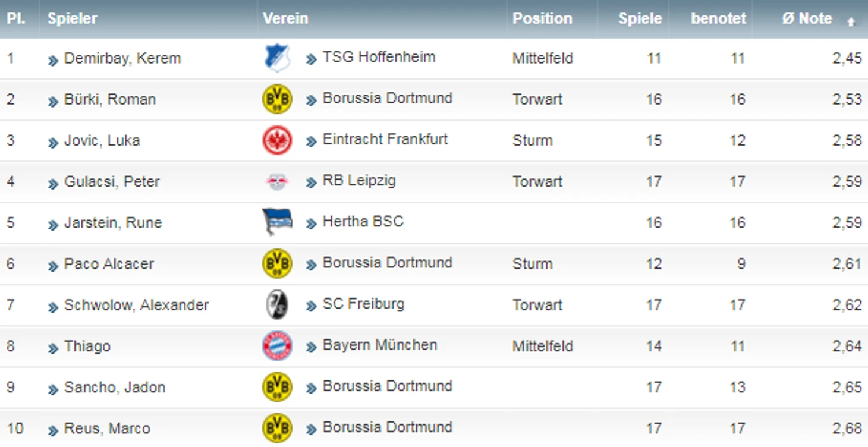
Task: Sort table by benotet column header
Action: (x=718, y=18)
